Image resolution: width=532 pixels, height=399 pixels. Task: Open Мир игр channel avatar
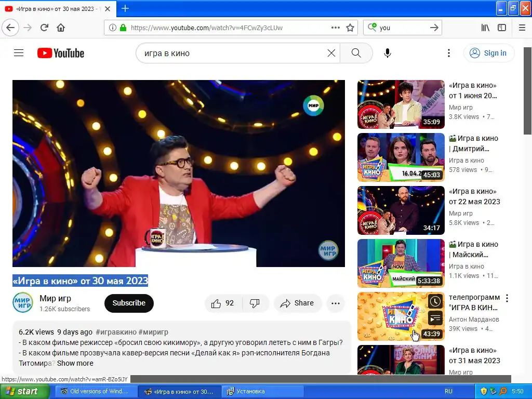[x=23, y=303]
